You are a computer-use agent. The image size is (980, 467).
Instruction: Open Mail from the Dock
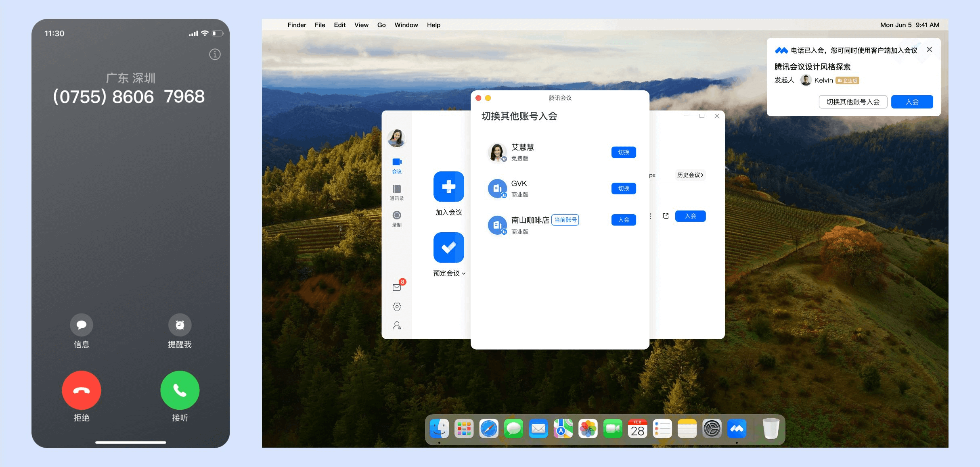538,429
